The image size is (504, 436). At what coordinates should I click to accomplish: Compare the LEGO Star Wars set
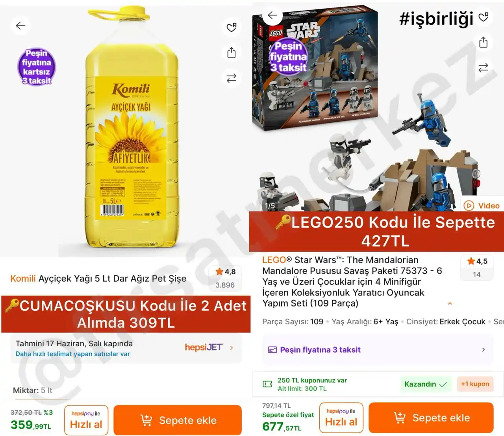point(483,68)
